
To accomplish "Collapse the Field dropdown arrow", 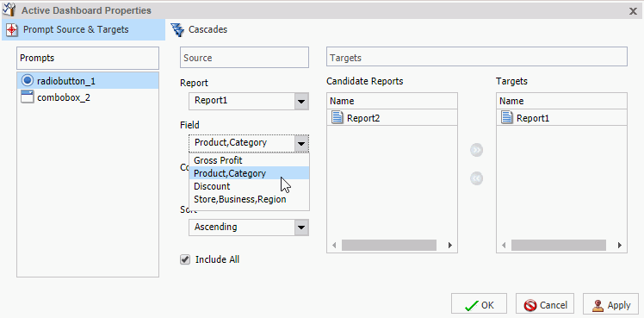I will tap(301, 143).
